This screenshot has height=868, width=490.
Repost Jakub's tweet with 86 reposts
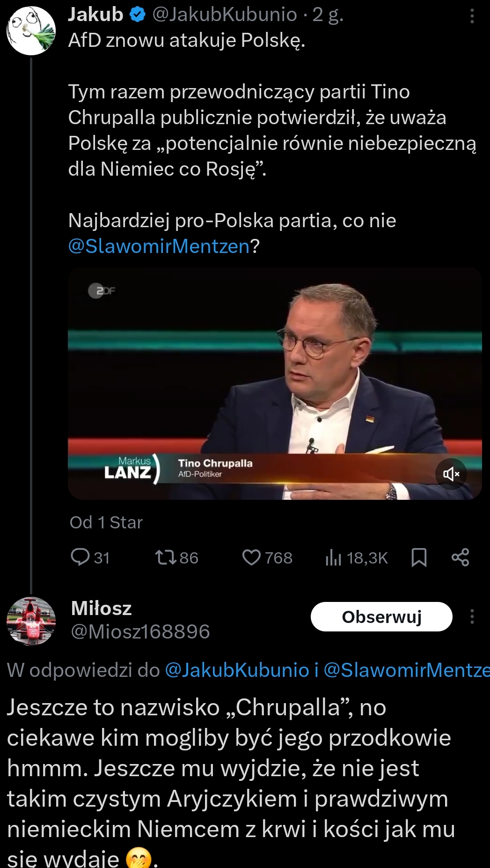coord(176,557)
